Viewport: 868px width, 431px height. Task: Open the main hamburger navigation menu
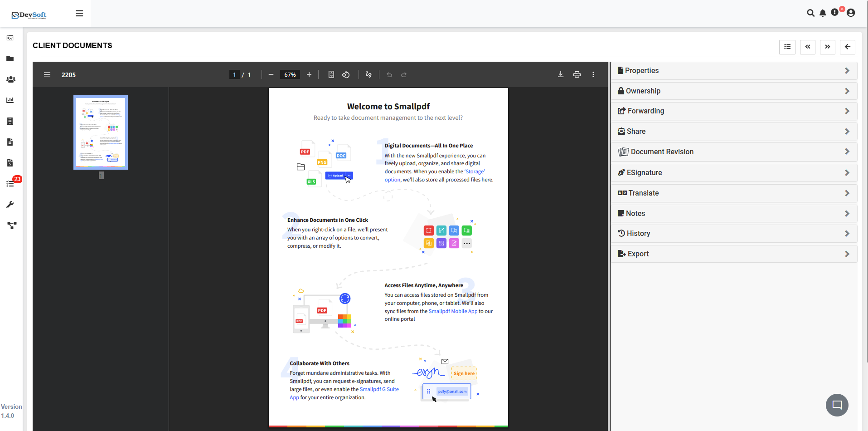[79, 13]
